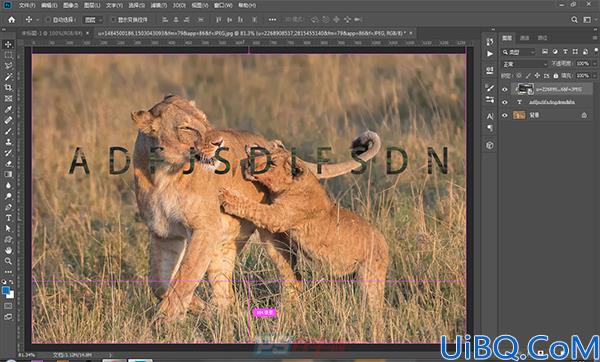Image resolution: width=600 pixels, height=362 pixels.
Task: Click the more options ellipsis in options bar
Action: 272,20
